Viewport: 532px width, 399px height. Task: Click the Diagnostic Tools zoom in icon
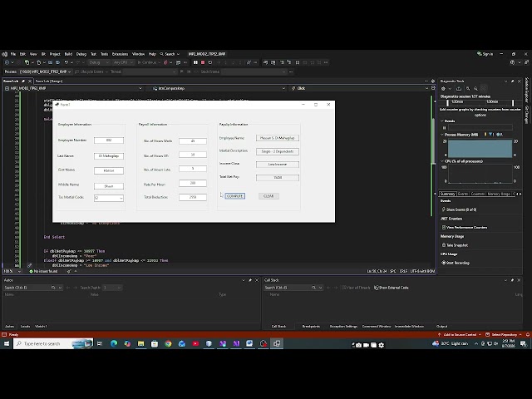point(468,89)
